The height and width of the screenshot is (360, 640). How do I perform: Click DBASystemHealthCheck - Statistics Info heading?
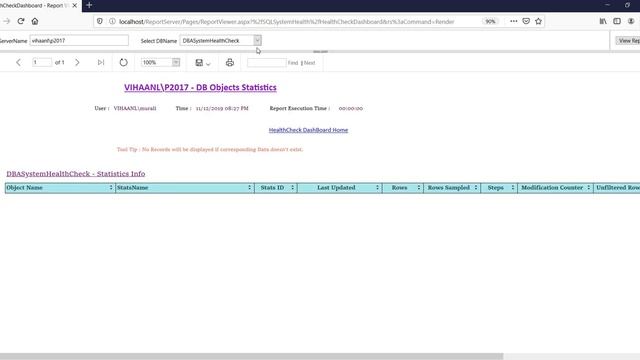[76, 173]
